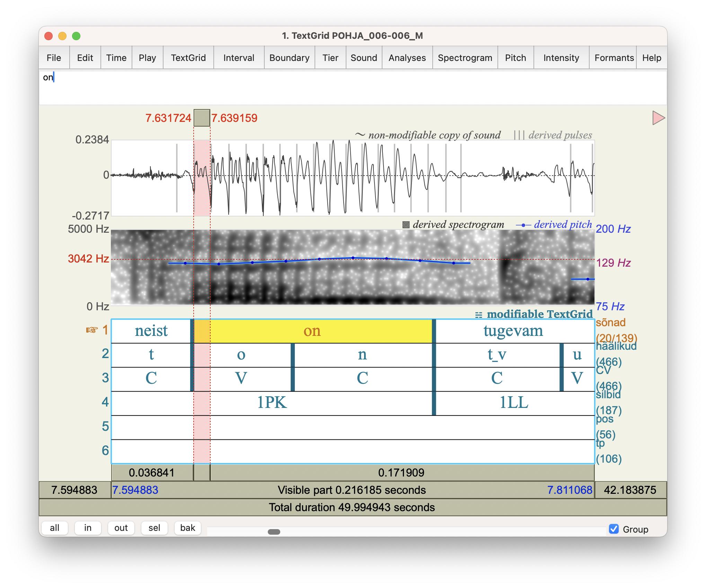This screenshot has height=588, width=706.
Task: Select tier number 2 label
Action: point(105,354)
